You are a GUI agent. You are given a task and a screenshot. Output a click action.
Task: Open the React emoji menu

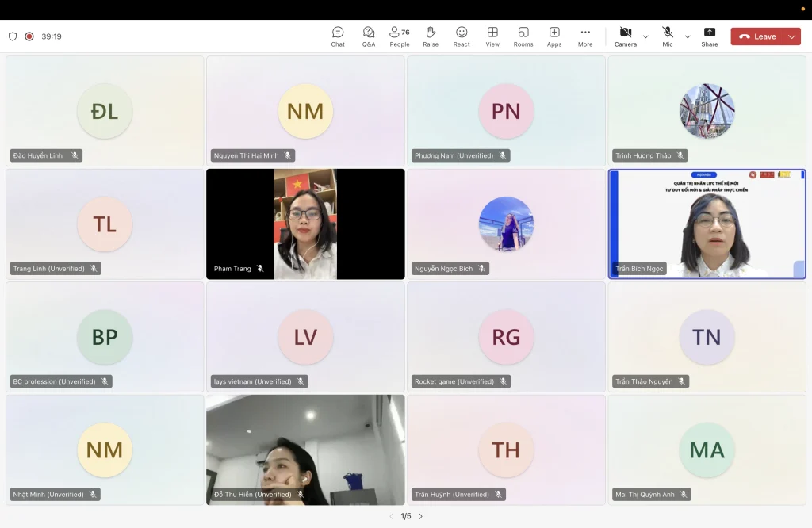pyautogui.click(x=462, y=36)
